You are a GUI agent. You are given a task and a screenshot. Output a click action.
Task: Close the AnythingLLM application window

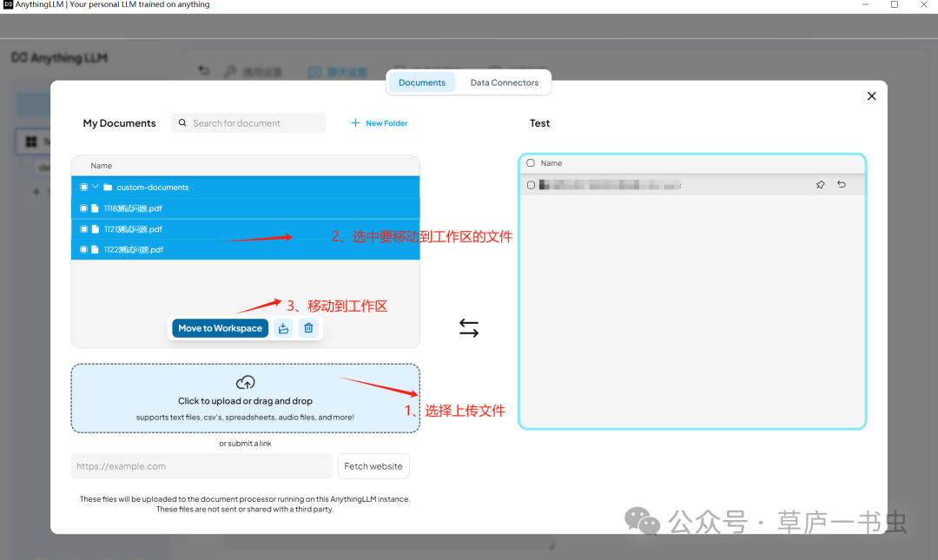coord(923,5)
